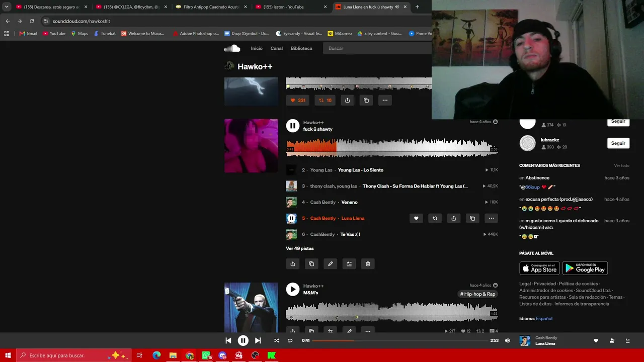The image size is (644, 362).
Task: Toggle the like button showing 331
Action: click(x=298, y=100)
